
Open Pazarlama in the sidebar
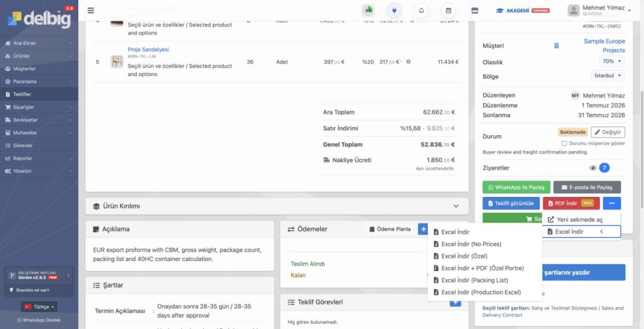click(x=39, y=81)
